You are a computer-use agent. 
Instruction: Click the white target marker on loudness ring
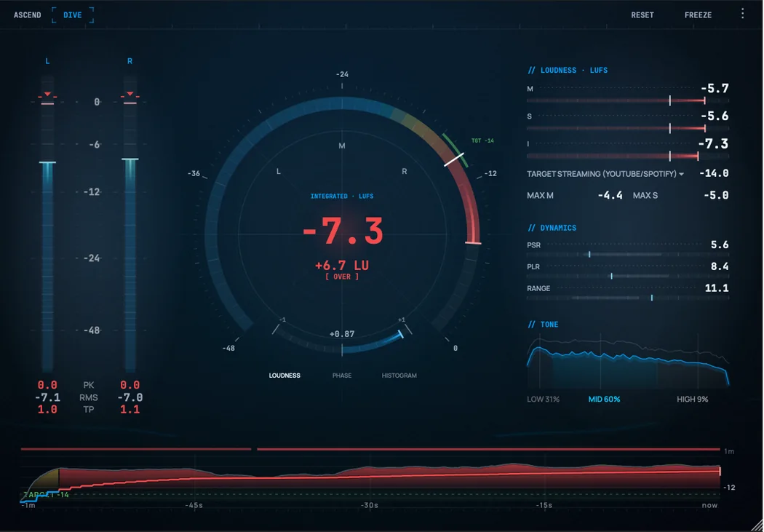coord(453,159)
